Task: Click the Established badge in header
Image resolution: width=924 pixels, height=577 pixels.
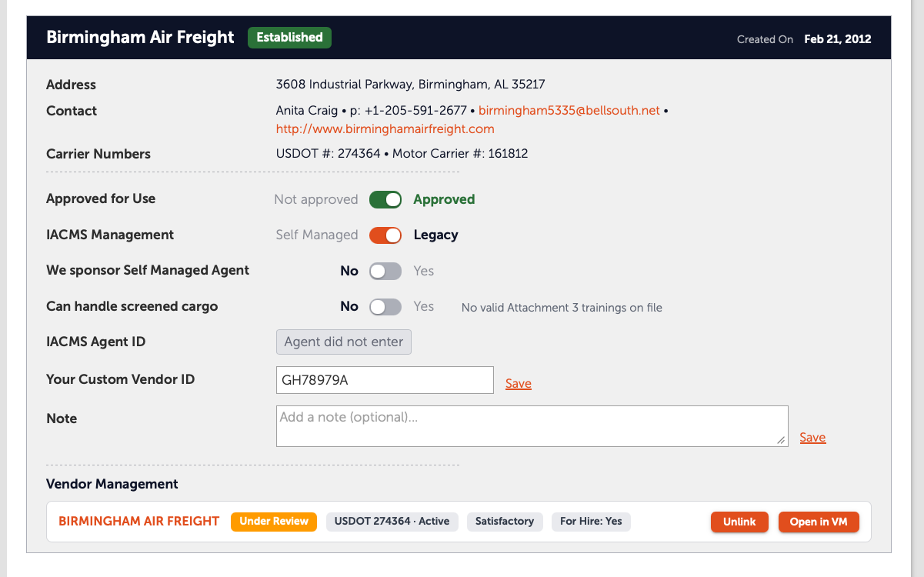Action: click(289, 37)
